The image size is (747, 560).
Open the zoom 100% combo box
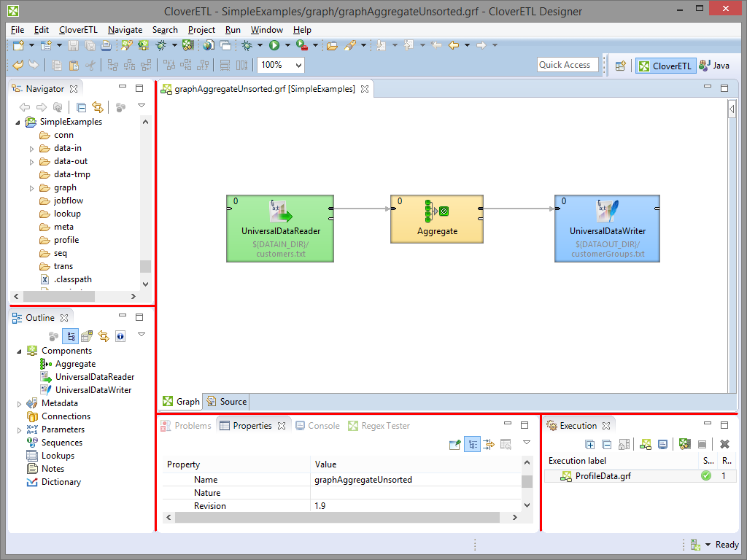point(281,65)
